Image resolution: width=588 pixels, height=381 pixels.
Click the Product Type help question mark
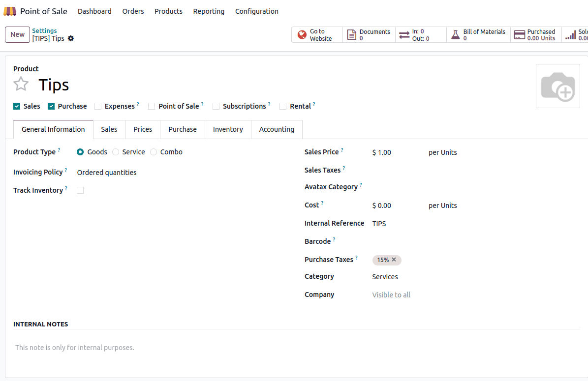coord(59,150)
